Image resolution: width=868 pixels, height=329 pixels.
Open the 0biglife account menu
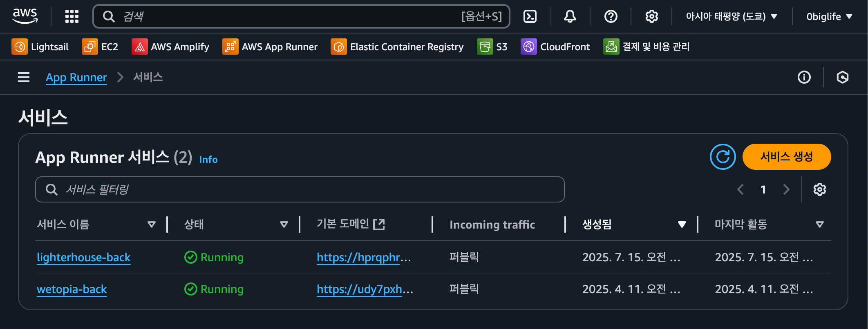pos(830,16)
